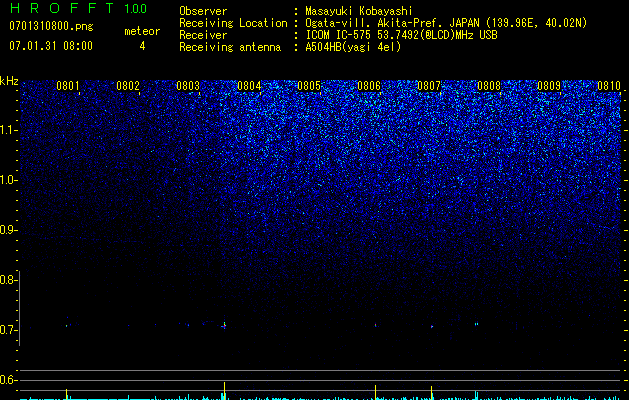Click the 0809 time marker
This screenshot has width=629, height=400.
coord(549,86)
